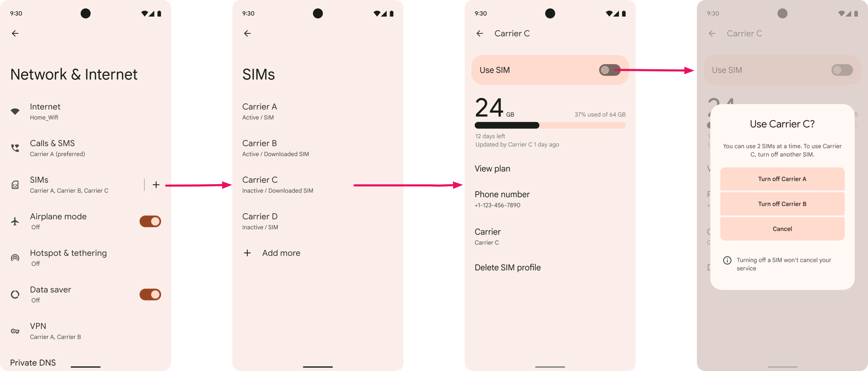868x371 pixels.
Task: Tap the Private DNS icon
Action: [x=15, y=363]
